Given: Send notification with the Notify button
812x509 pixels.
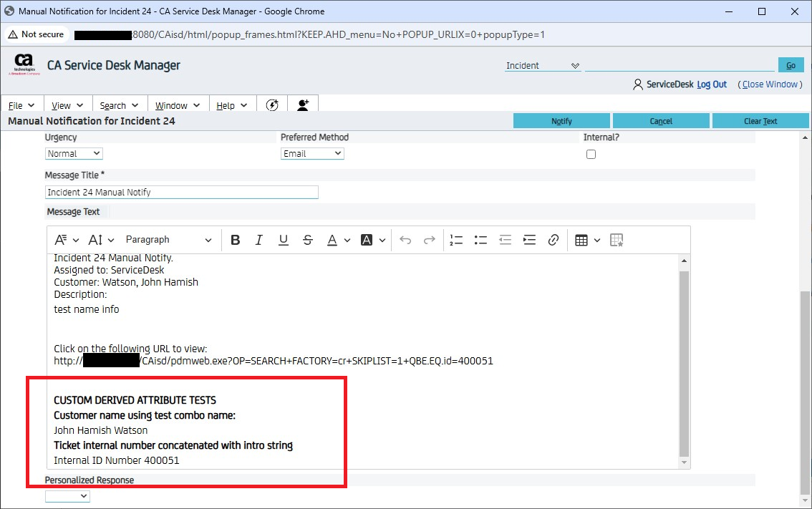Looking at the screenshot, I should tap(561, 121).
